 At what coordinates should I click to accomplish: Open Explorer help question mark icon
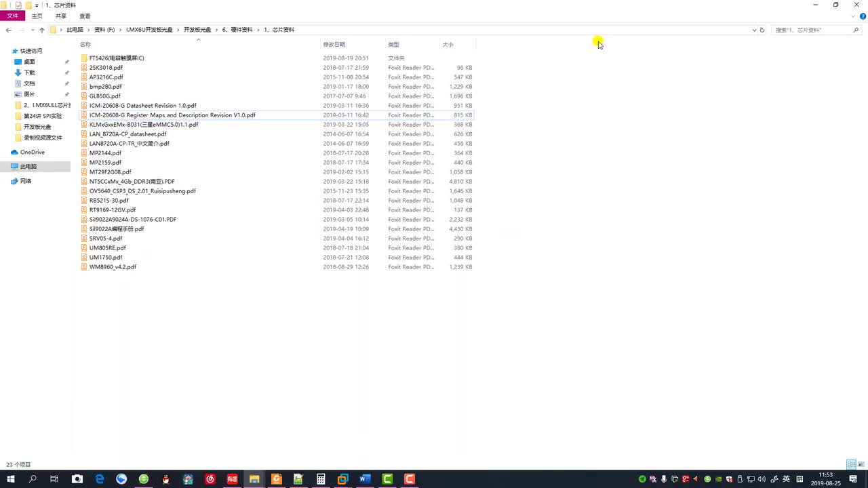pyautogui.click(x=862, y=16)
